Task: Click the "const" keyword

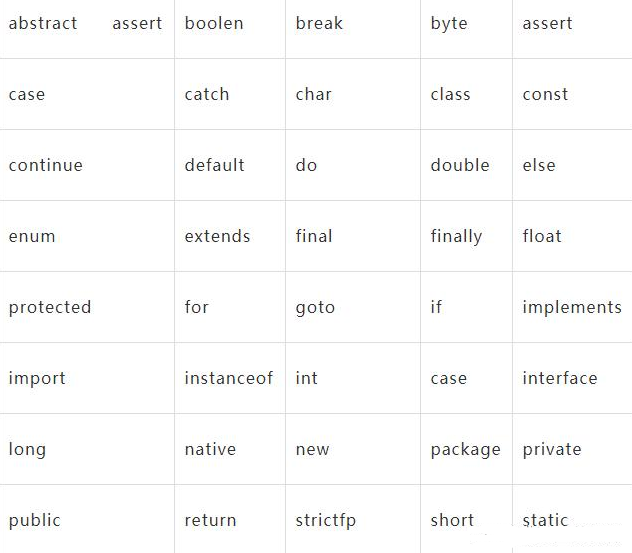Action: point(545,94)
